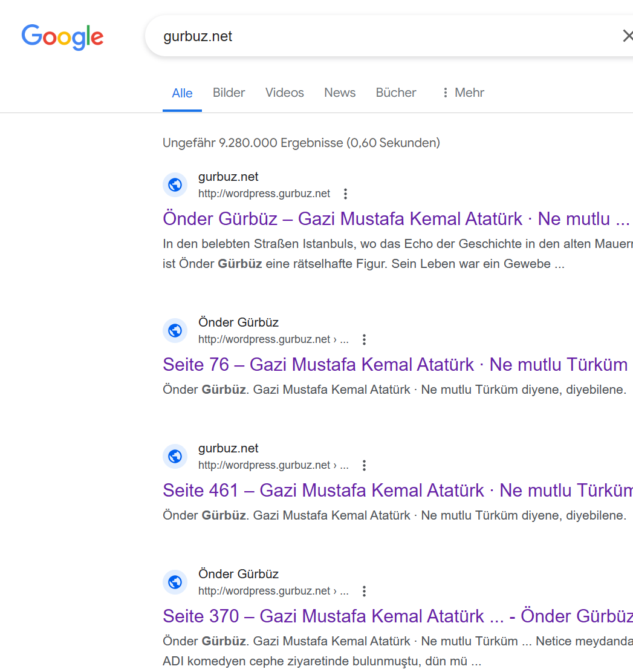Open the Alle results tab
The width and height of the screenshot is (633, 672).
pyautogui.click(x=182, y=93)
